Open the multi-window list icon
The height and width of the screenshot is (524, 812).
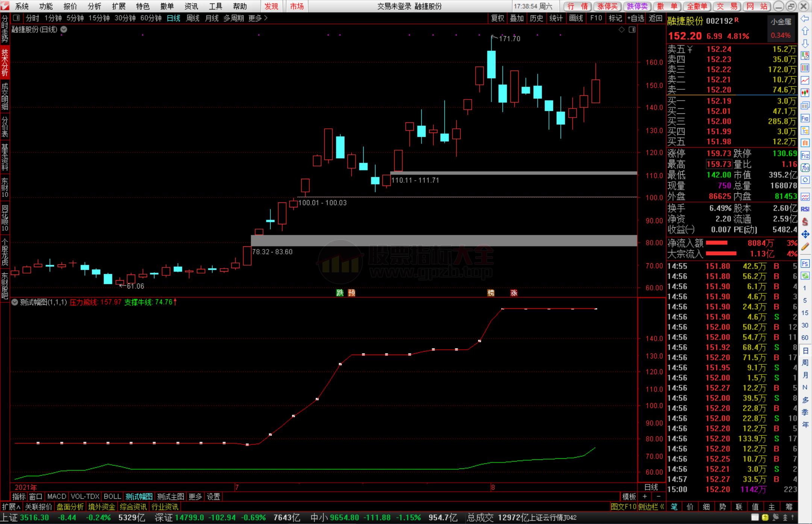pyautogui.click(x=805, y=106)
